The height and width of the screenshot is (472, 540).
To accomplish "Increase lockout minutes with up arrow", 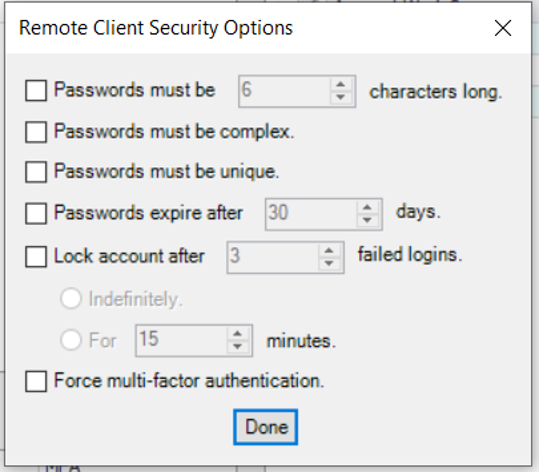I will pos(237,334).
